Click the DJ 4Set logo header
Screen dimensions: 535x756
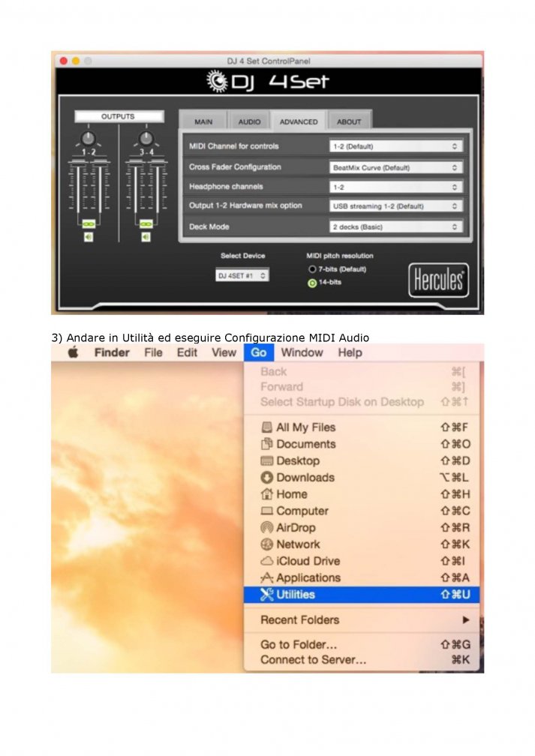(268, 81)
